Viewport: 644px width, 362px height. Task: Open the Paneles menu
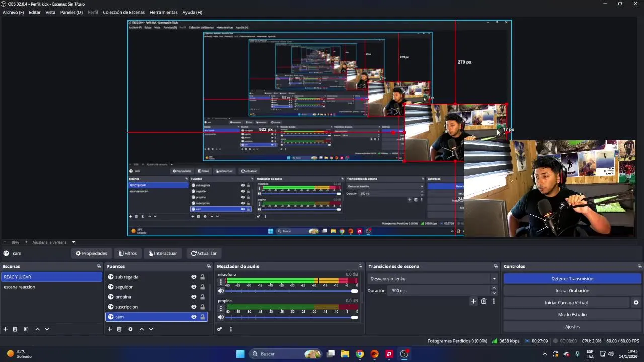(71, 12)
